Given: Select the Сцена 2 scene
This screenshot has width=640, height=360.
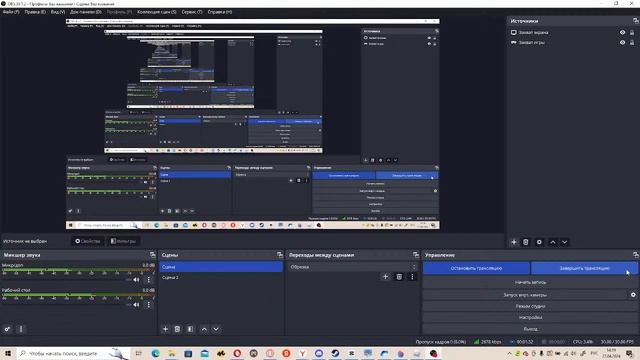Looking at the screenshot, I should point(221,278).
